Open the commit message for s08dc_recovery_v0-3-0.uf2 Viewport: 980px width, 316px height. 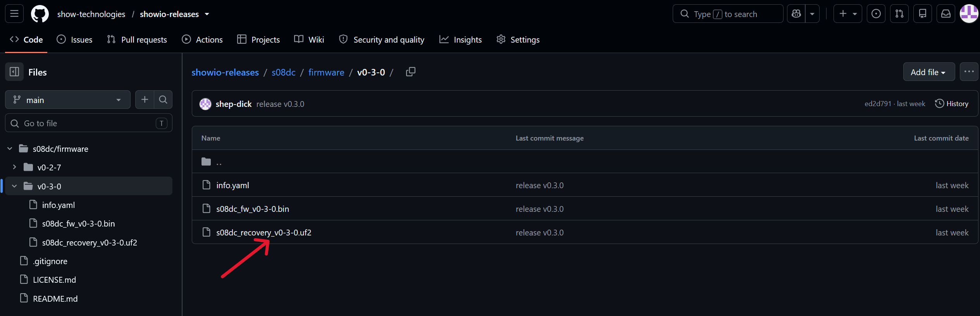539,232
